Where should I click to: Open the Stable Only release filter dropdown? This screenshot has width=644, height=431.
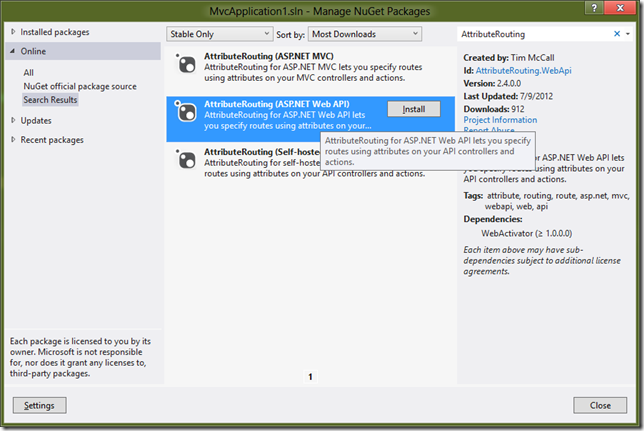coord(219,34)
